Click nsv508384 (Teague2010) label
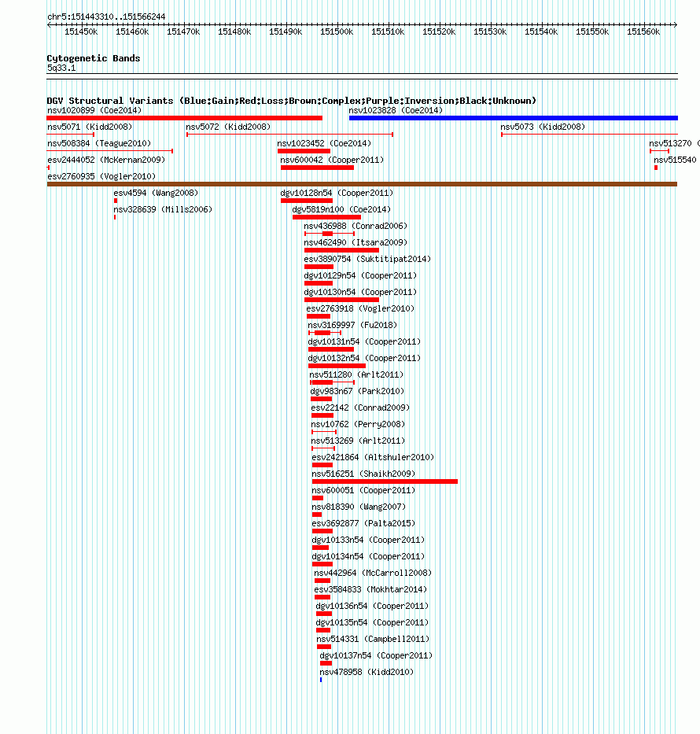Image resolution: width=700 pixels, height=734 pixels. [x=99, y=143]
